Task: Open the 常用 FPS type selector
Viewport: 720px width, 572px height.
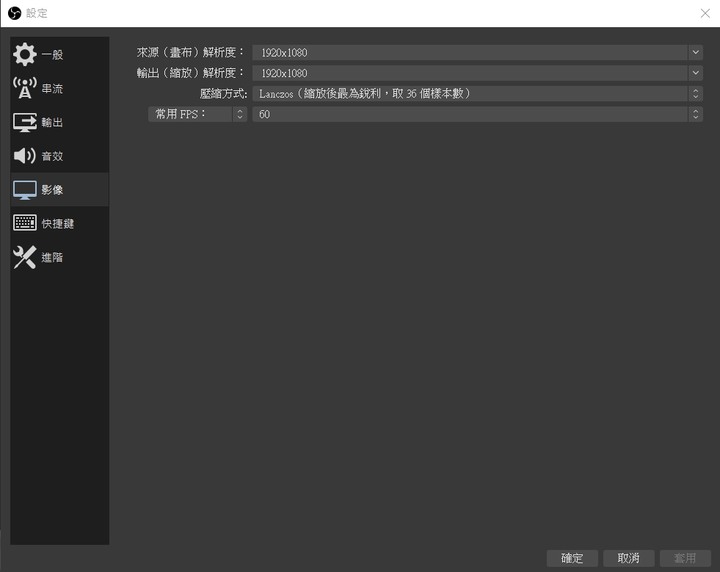Action: 197,114
